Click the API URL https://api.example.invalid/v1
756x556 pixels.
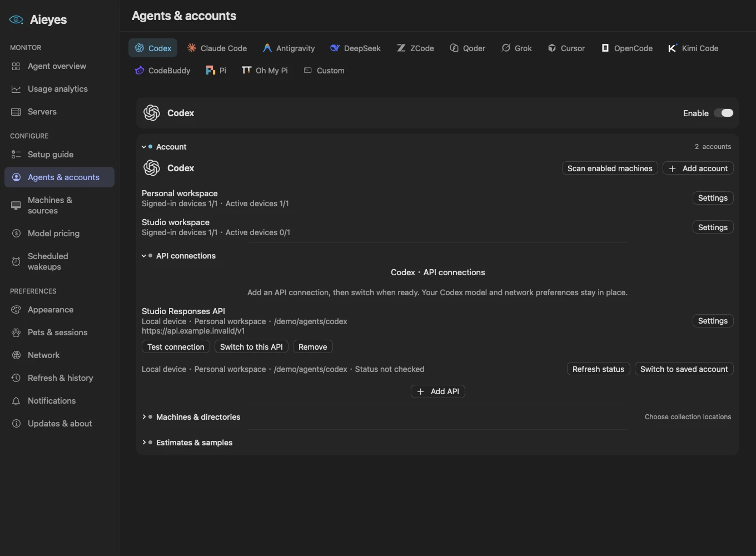193,331
